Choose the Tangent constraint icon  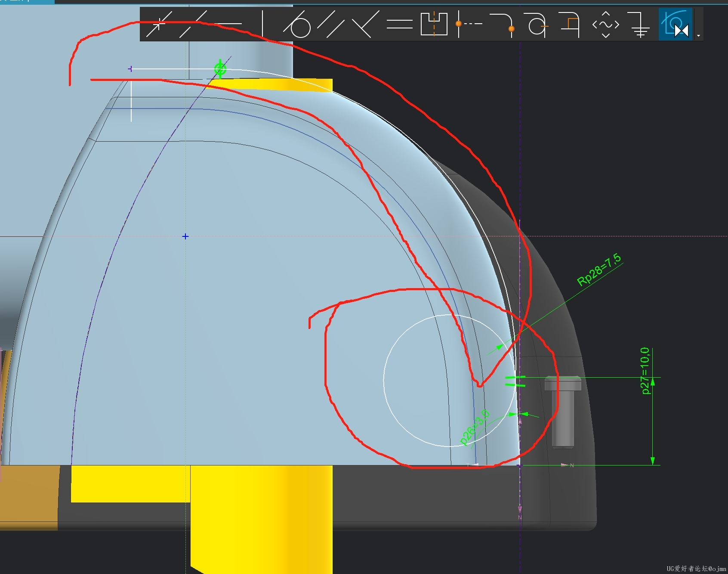[297, 24]
